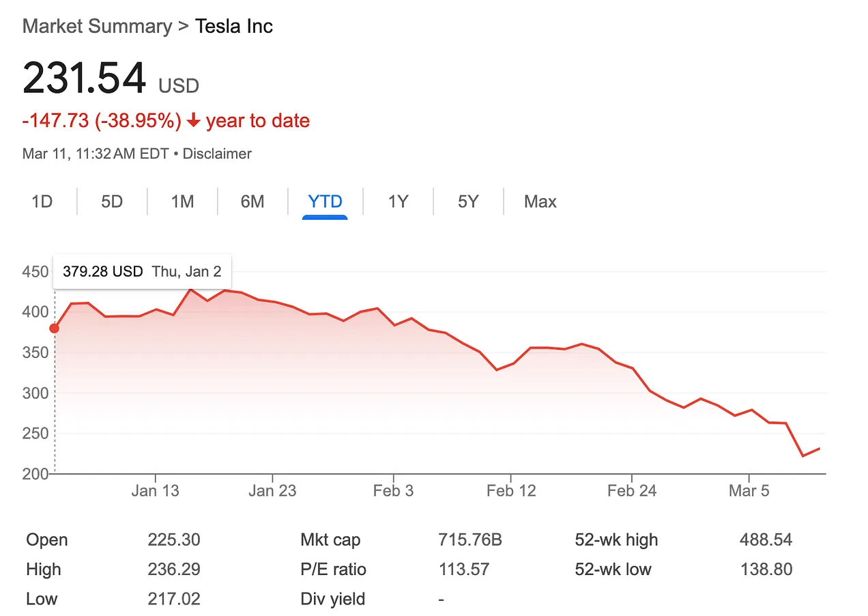Click the Mar 5 date label
Image resolution: width=868 pixels, height=616 pixels.
pos(749,490)
